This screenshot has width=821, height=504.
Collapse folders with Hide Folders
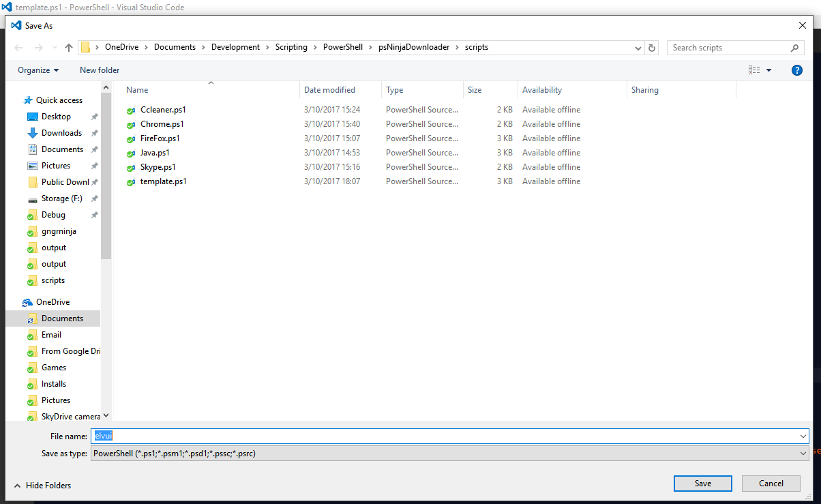tap(42, 486)
